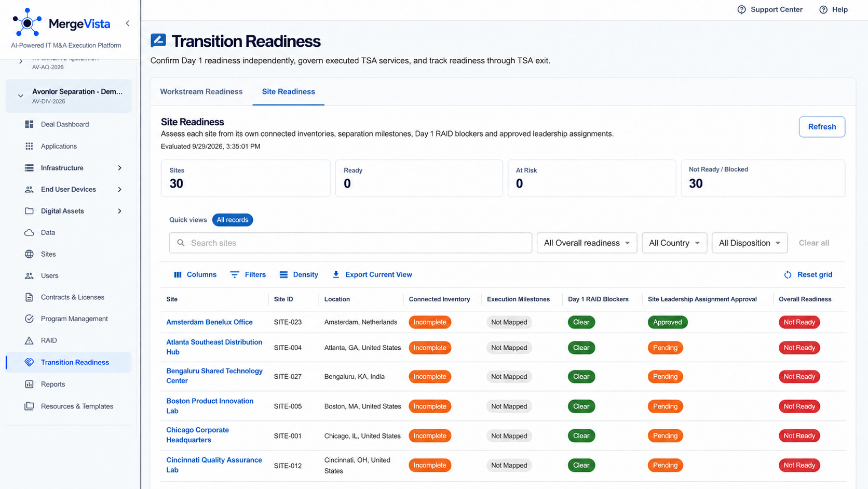Screen dimensions: 868x489
Task: Click the Support Center question icon
Action: pyautogui.click(x=741, y=9)
